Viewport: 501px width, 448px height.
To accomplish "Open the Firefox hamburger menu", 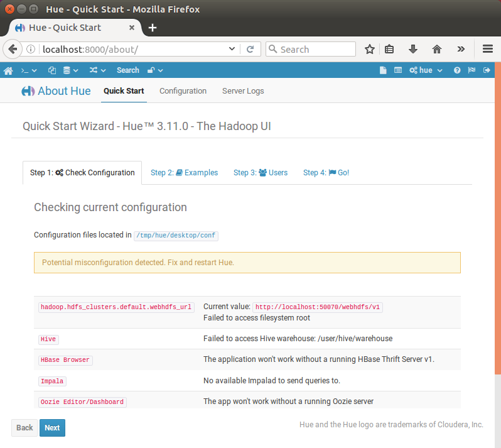I will click(488, 49).
